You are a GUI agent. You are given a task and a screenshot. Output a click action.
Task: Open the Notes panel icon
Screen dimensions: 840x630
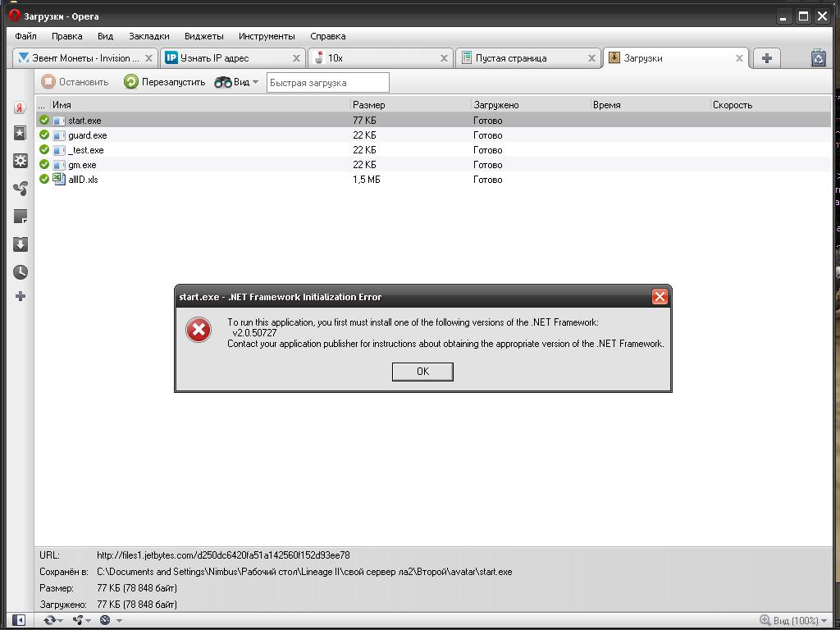pos(20,217)
